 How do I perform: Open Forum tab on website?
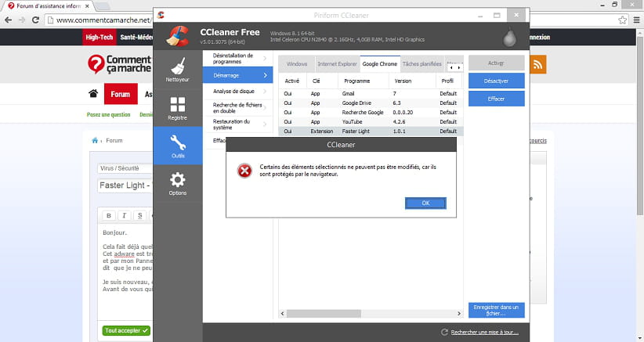121,94
